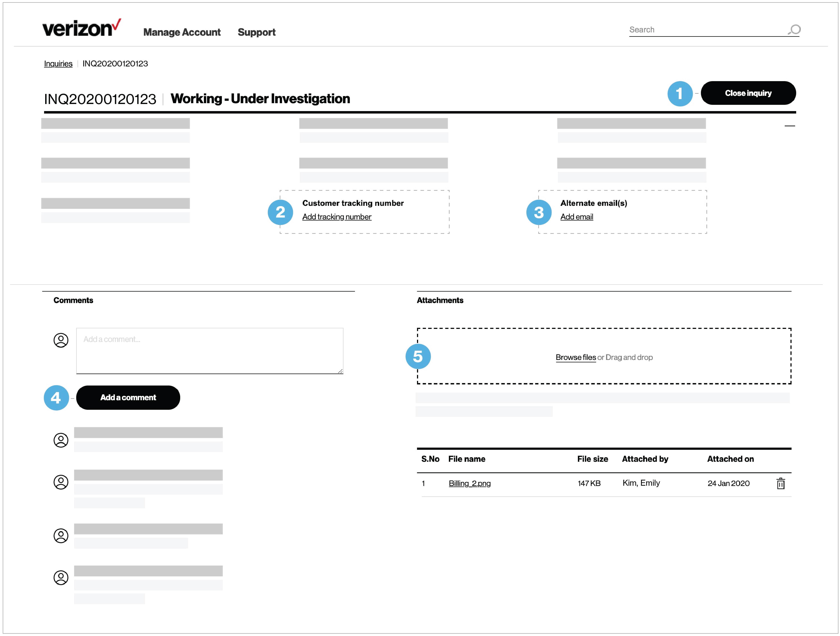Click the Add email link
840x636 pixels.
tap(577, 217)
